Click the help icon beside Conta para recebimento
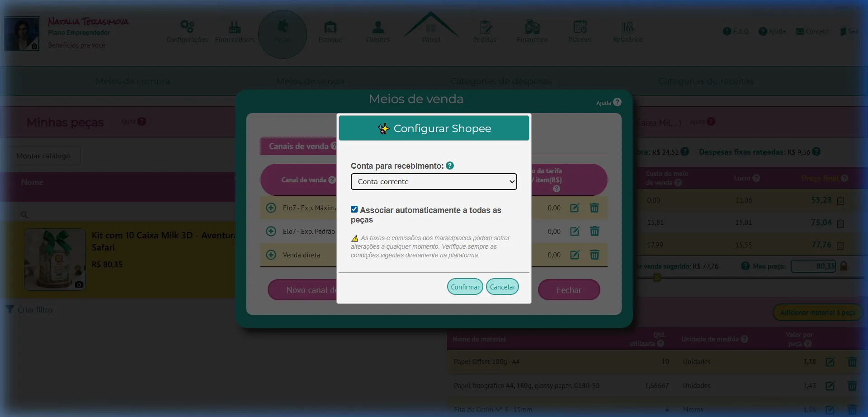Image resolution: width=868 pixels, height=417 pixels. [x=450, y=166]
